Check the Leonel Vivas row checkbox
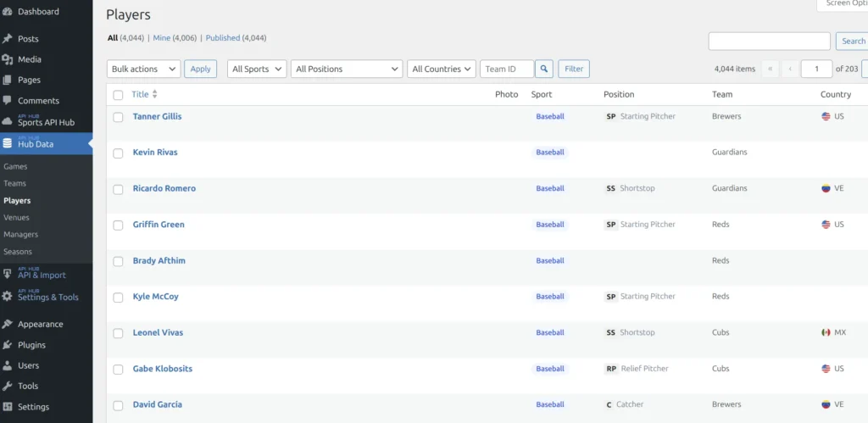This screenshot has height=423, width=868. [x=118, y=333]
